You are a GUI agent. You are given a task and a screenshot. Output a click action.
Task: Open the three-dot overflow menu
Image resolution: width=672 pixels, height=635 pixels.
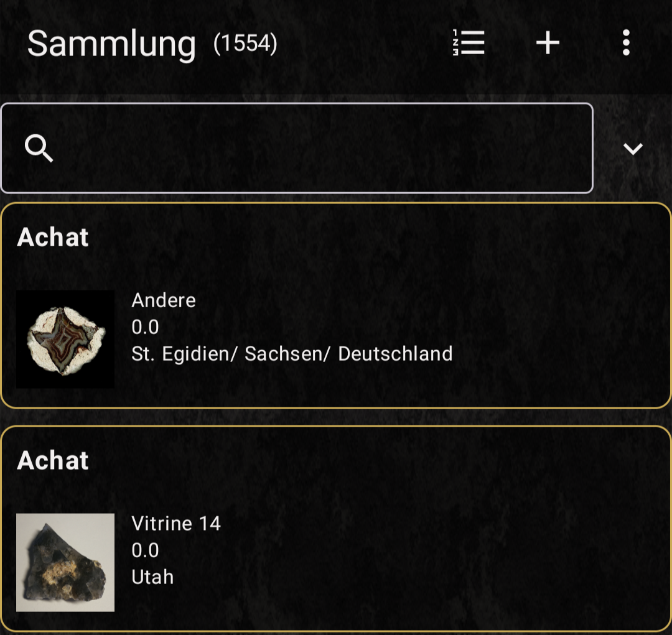click(626, 43)
